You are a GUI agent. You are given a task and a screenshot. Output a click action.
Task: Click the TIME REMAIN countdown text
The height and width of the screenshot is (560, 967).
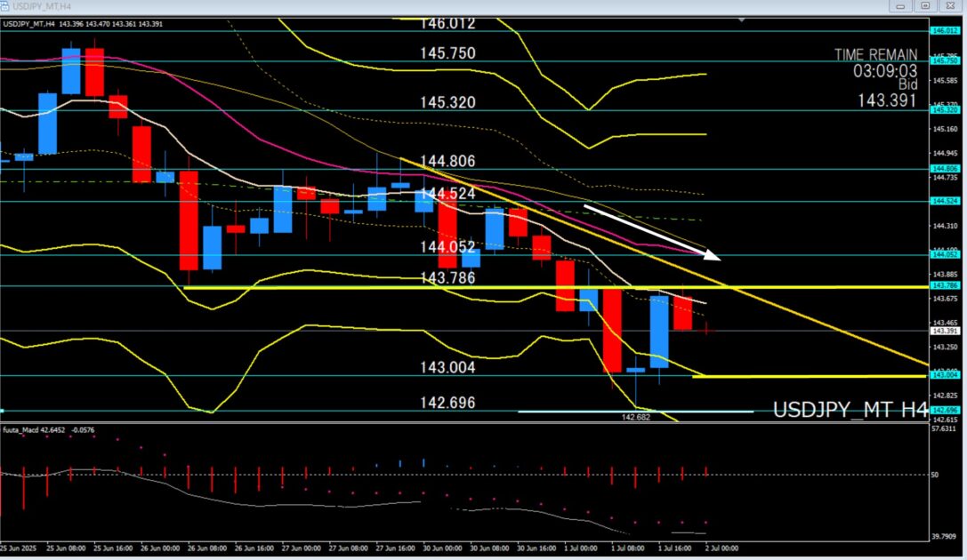click(x=875, y=55)
